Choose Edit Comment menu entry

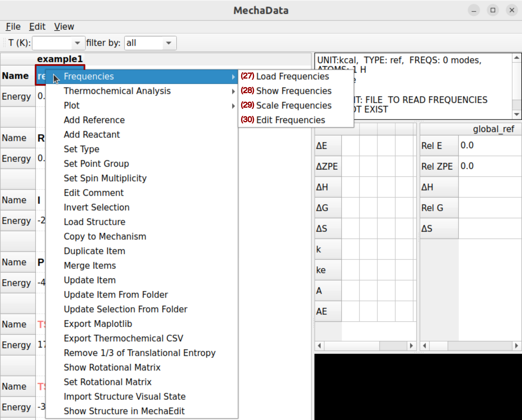142,193
